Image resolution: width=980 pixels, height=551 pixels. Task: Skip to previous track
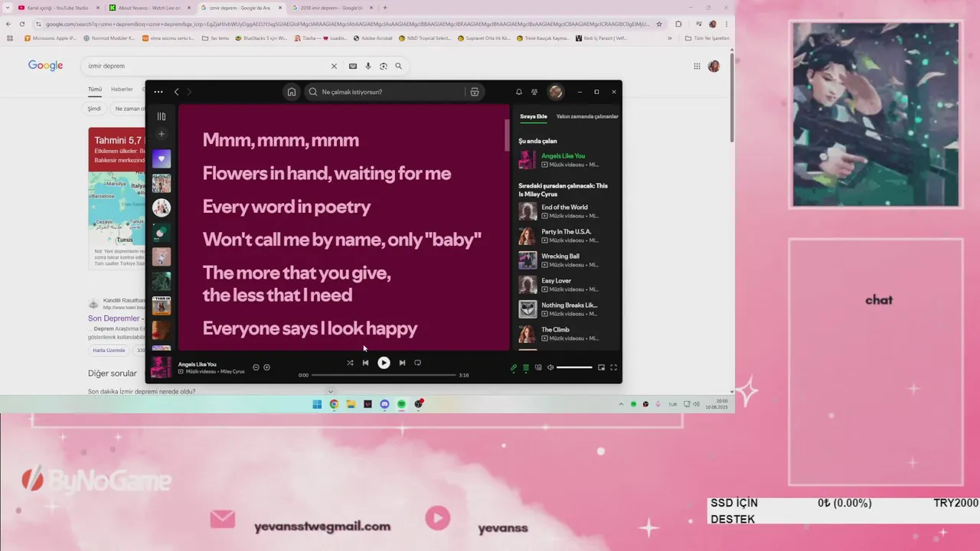[365, 363]
